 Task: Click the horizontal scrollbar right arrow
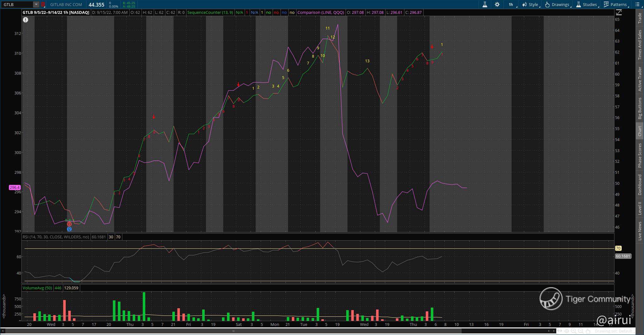[x=553, y=331]
